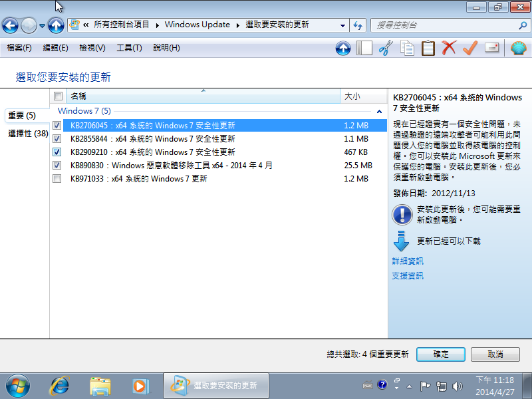532x399 pixels.
Task: Click the 25.5 MB size cell
Action: point(358,165)
